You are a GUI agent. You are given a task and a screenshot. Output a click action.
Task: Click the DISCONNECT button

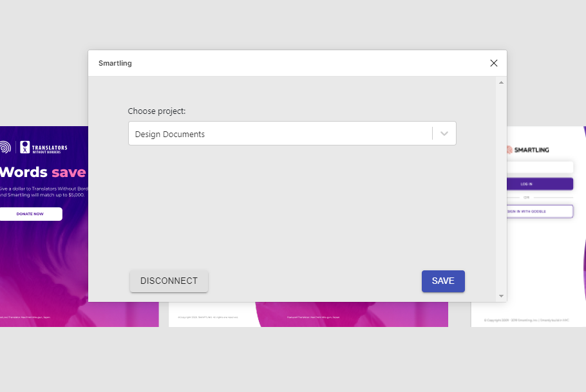[x=169, y=281]
